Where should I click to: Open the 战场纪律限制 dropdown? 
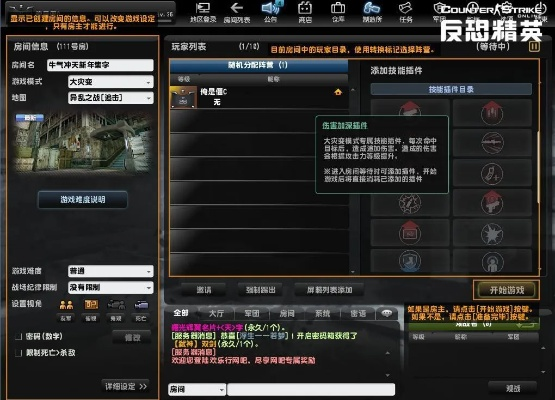coord(111,287)
